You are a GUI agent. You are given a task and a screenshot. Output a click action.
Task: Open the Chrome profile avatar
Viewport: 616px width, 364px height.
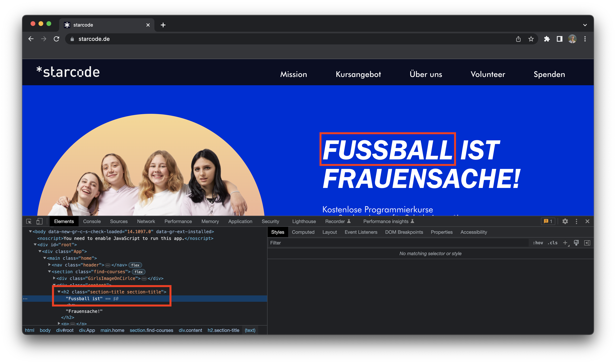[572, 39]
